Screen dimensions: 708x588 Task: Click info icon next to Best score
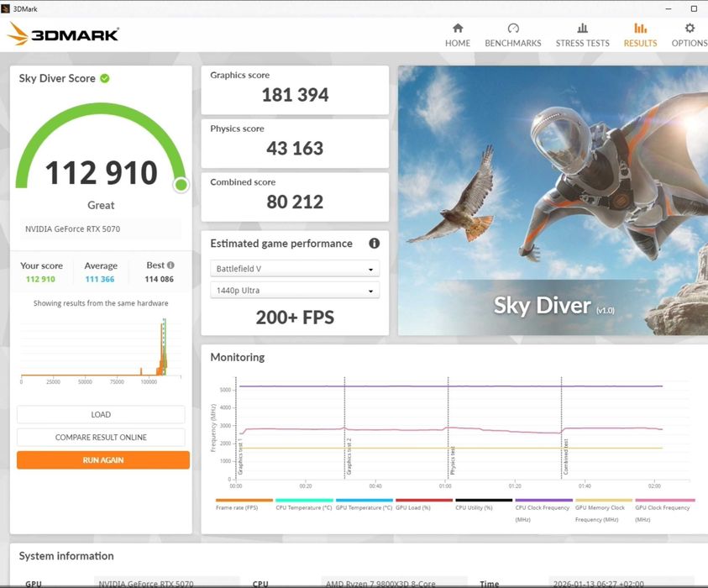tap(170, 265)
